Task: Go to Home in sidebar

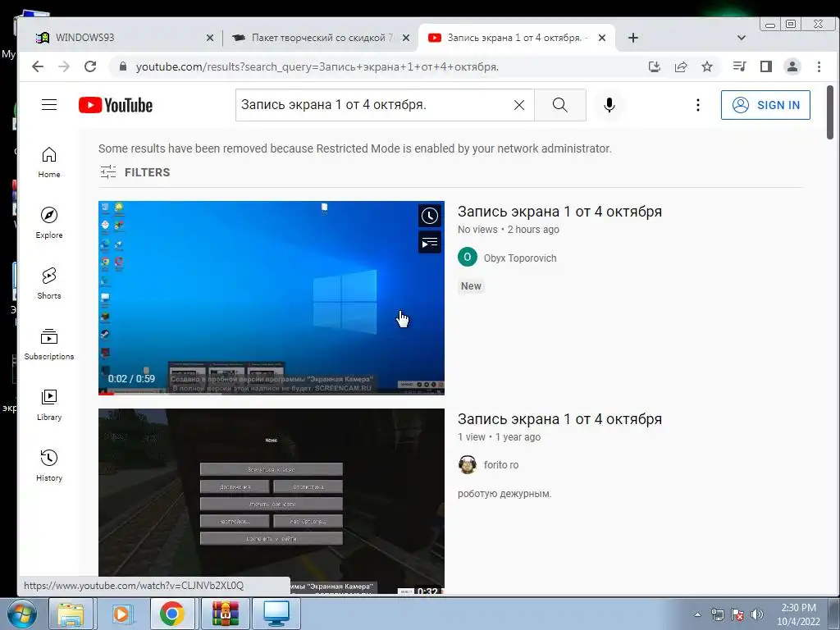Action: [x=48, y=162]
